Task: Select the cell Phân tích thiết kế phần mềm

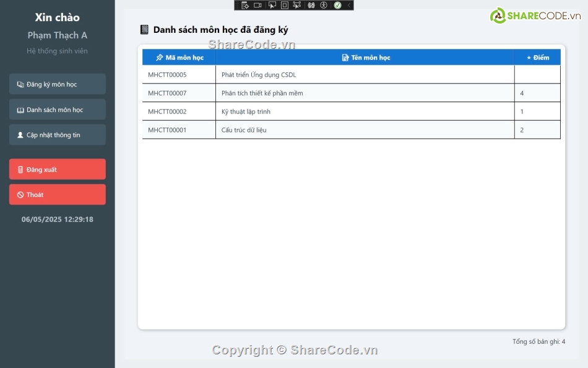Action: point(365,93)
